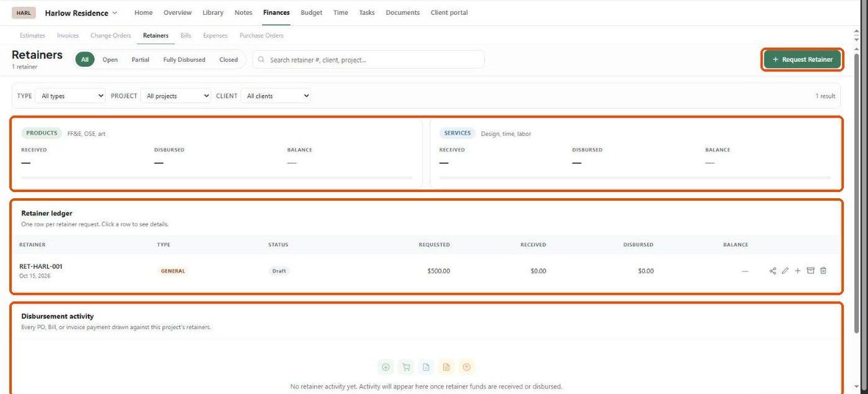This screenshot has width=868, height=394.
Task: Click the REQUESTED column header
Action: click(x=435, y=245)
